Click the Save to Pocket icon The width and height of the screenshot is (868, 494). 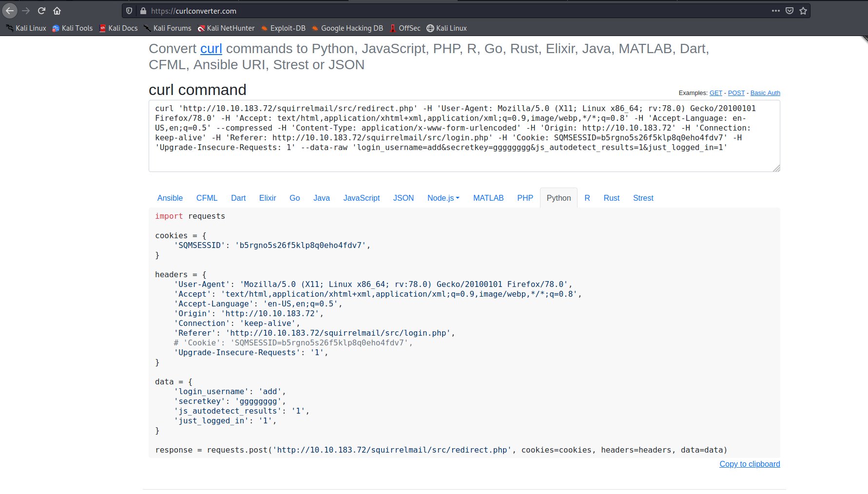pos(790,11)
